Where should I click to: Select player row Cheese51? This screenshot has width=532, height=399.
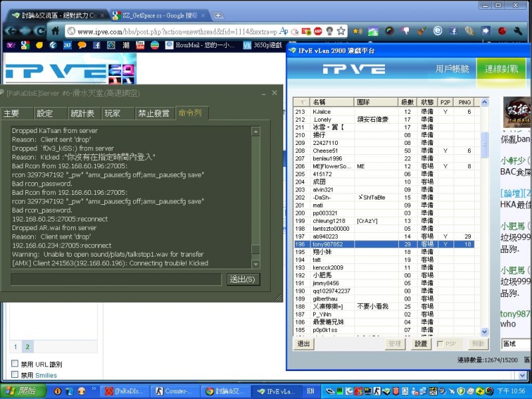click(384, 151)
